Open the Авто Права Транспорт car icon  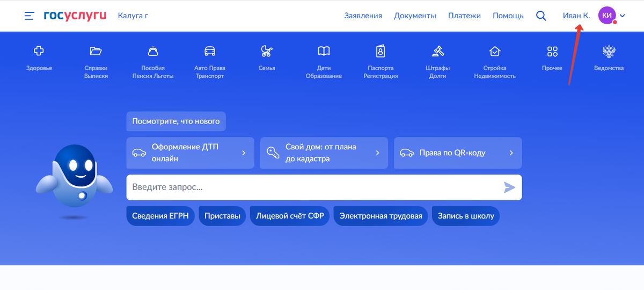click(210, 51)
